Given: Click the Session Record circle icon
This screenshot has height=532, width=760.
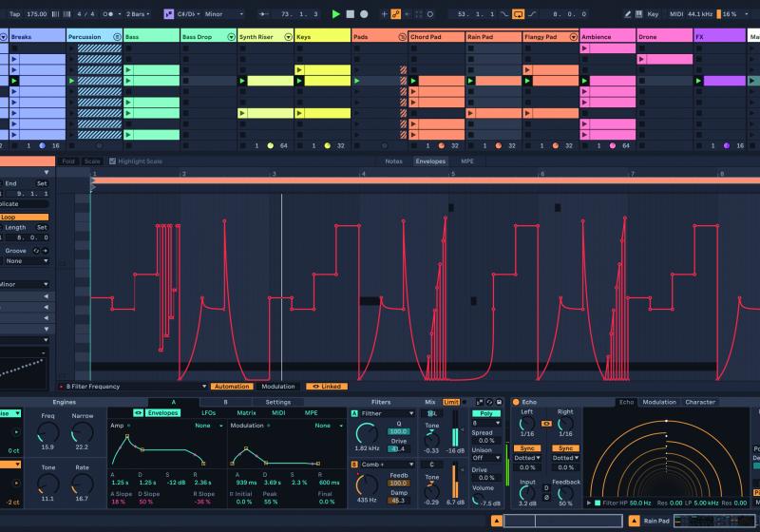Looking at the screenshot, I should [430, 14].
